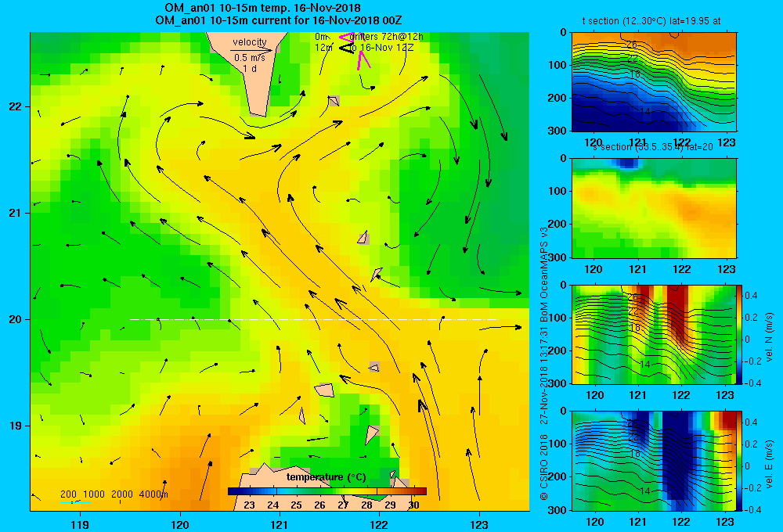Click the 'temperature (°C)' colorbar label
This screenshot has width=783, height=532.
(x=326, y=477)
